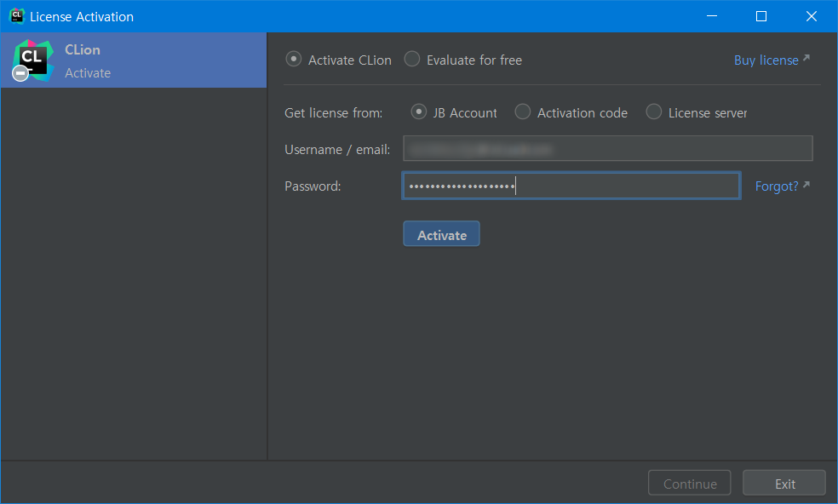The width and height of the screenshot is (838, 504).
Task: Focus the Password input field
Action: [571, 186]
